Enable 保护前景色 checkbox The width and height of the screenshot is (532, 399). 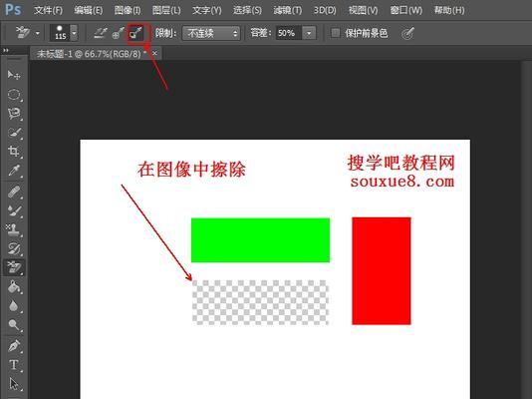click(335, 33)
